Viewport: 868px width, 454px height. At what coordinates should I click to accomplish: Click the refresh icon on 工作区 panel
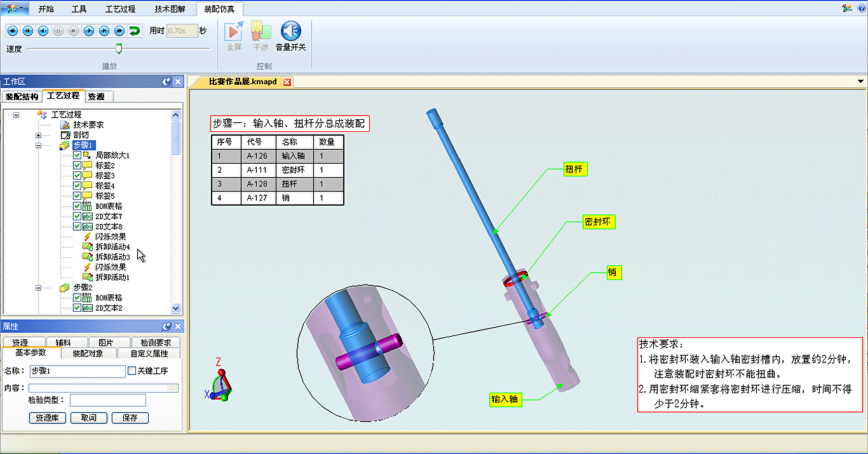click(165, 81)
